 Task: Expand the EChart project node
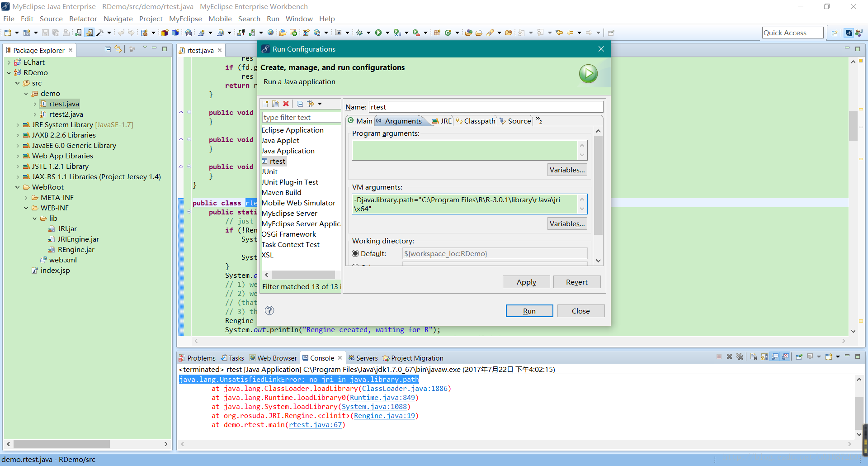[x=9, y=62]
